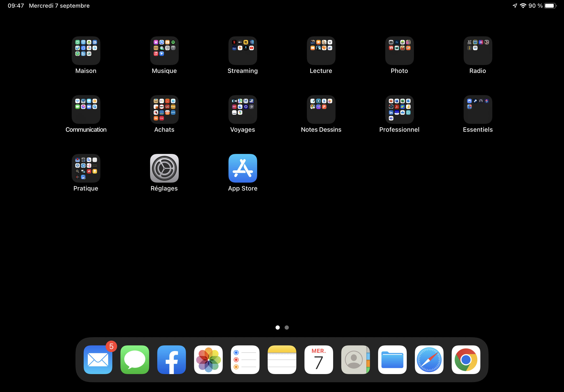Open the Réglages settings app

click(164, 168)
